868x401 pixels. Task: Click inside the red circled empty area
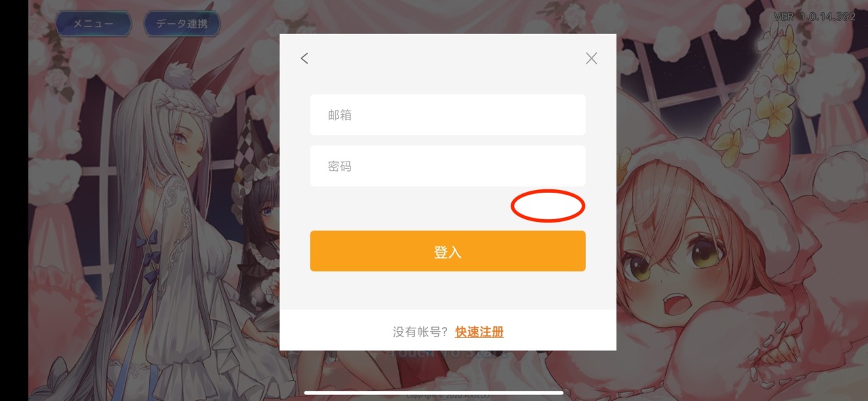click(x=548, y=206)
